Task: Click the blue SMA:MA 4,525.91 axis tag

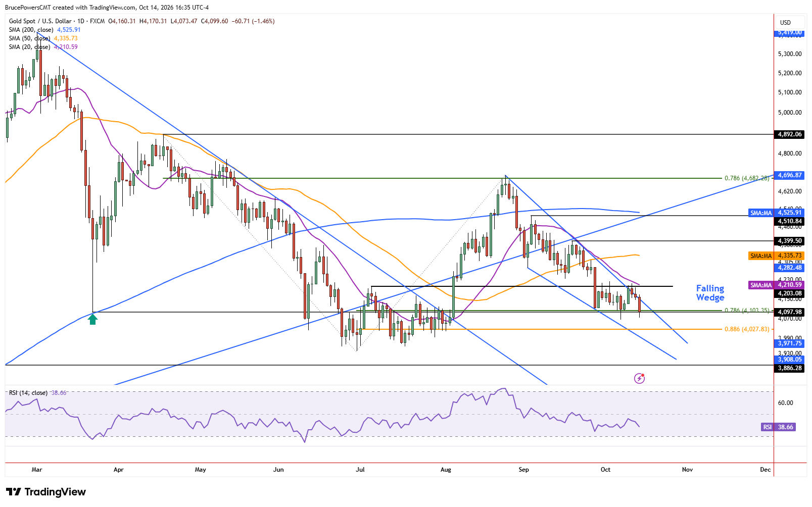Action: [x=776, y=213]
